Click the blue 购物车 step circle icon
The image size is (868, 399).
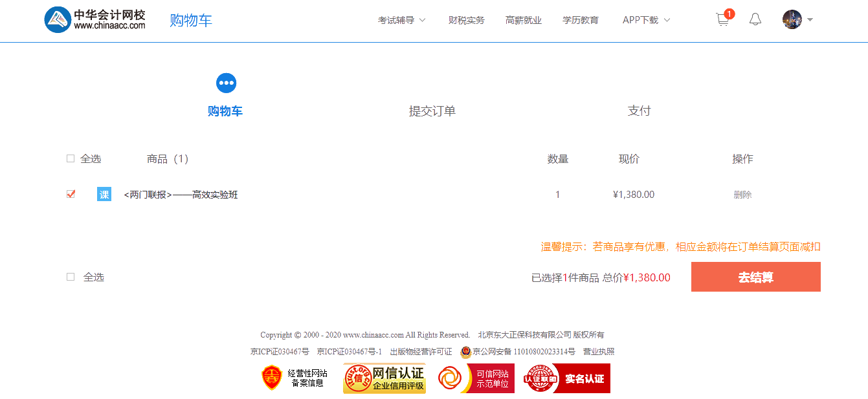(226, 83)
